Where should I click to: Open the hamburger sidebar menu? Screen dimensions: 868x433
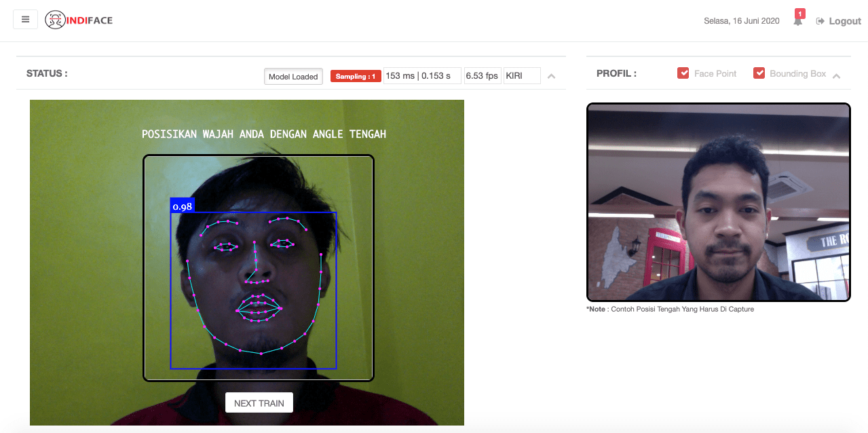(25, 20)
